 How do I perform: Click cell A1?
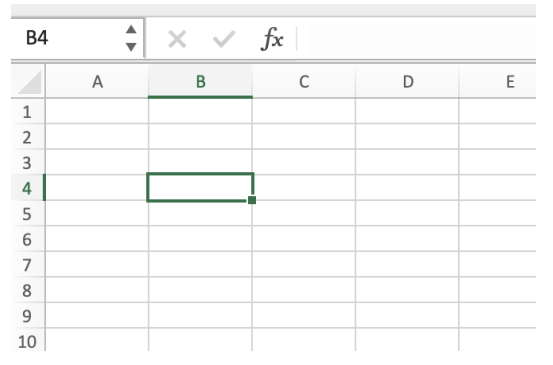[x=97, y=111]
